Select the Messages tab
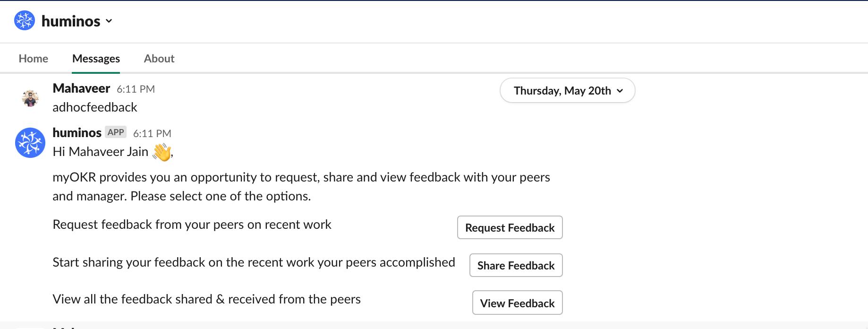Screen dimensions: 868x329 click(x=96, y=59)
